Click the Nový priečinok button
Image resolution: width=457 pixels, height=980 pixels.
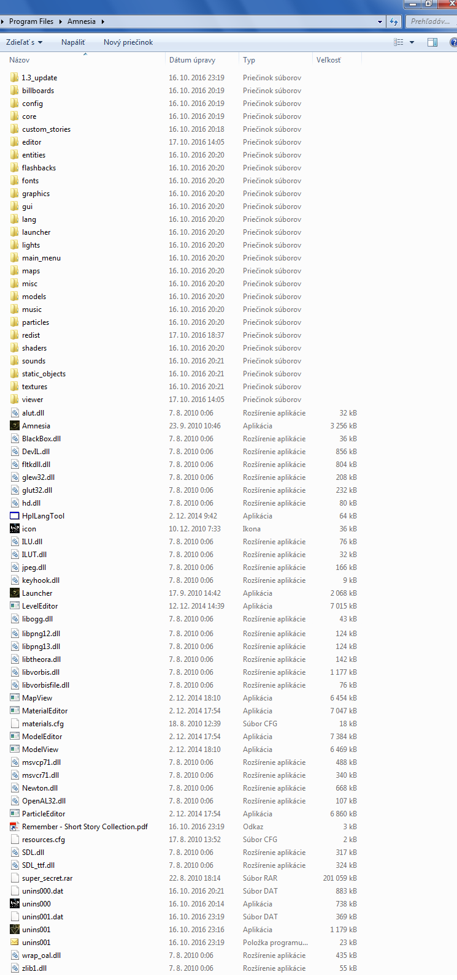[x=128, y=42]
